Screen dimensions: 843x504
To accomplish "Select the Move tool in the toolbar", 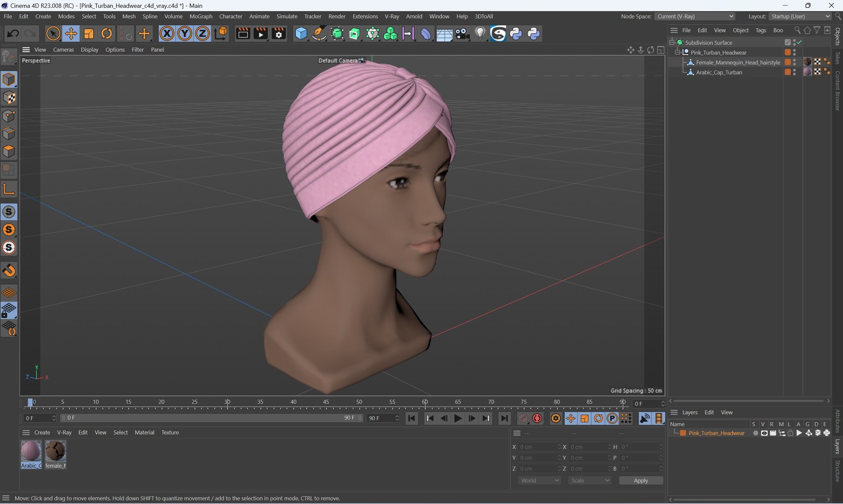I will tap(71, 34).
